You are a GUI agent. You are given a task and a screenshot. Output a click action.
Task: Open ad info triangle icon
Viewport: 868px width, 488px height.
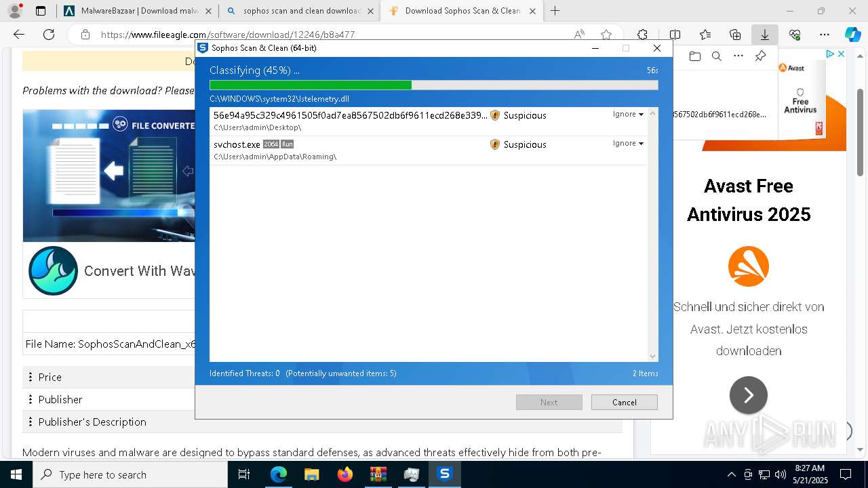[x=830, y=54]
